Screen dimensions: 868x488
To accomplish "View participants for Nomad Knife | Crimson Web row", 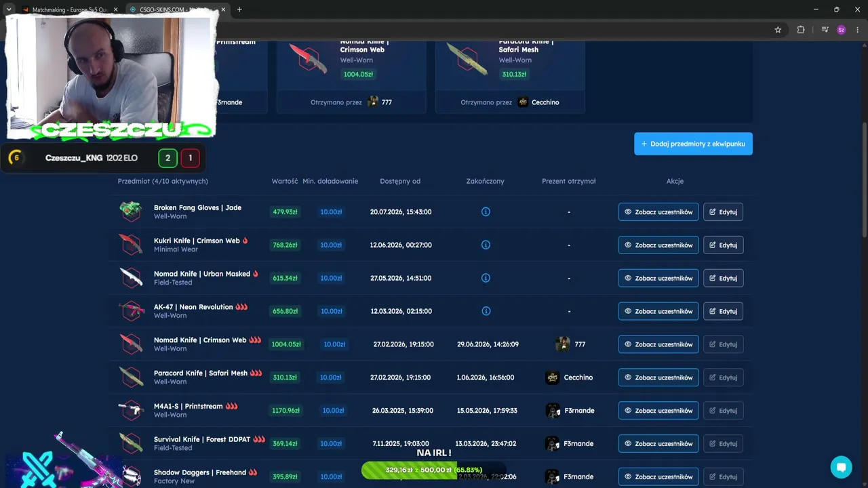I will 658,344.
